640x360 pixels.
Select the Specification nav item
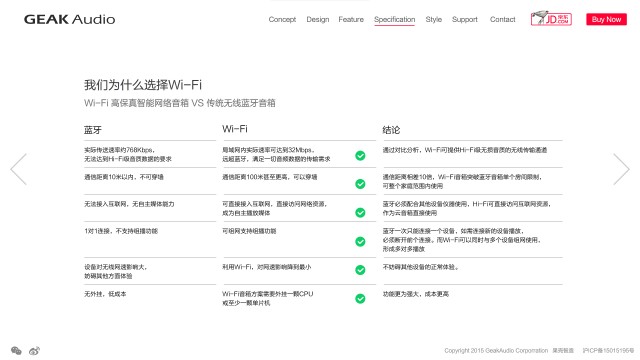[395, 20]
